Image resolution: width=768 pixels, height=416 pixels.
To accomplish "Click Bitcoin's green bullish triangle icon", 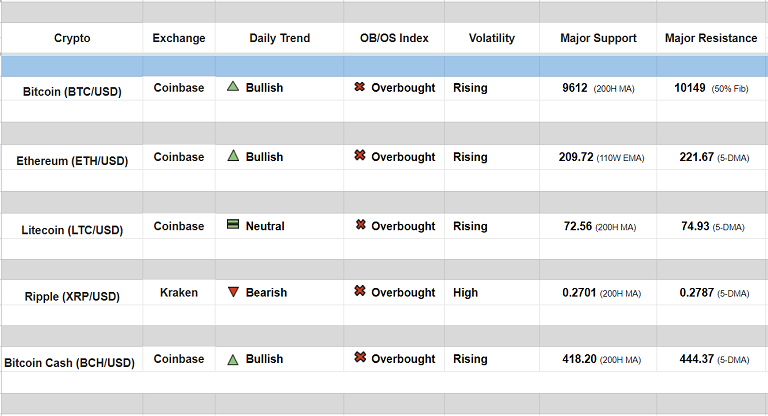I will coord(233,87).
